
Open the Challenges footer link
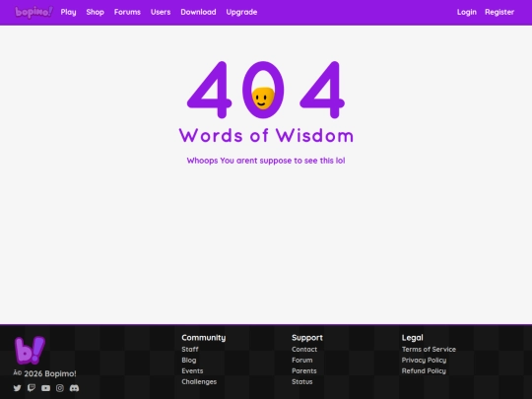(199, 381)
